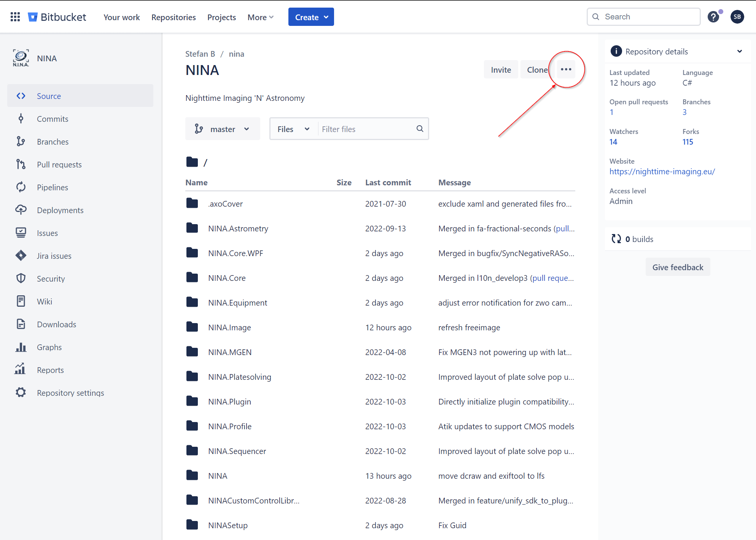Click the Reports chart icon
The width and height of the screenshot is (756, 540).
pyautogui.click(x=20, y=369)
